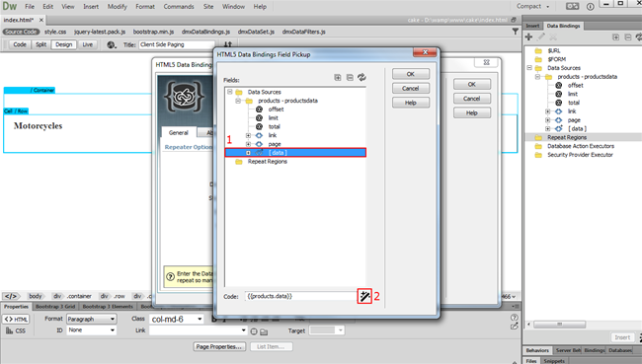The height and width of the screenshot is (364, 642).
Task: Open the Insert menu
Action: tap(91, 7)
